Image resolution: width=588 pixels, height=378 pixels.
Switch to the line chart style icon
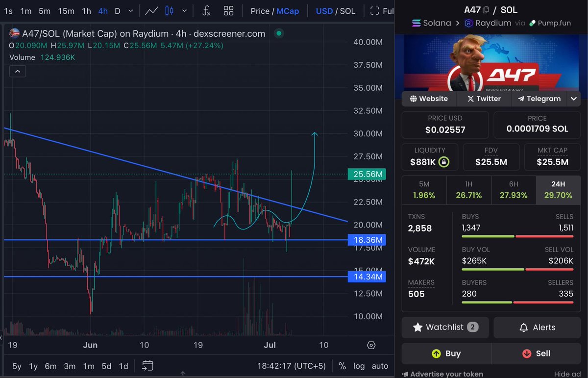pos(151,11)
